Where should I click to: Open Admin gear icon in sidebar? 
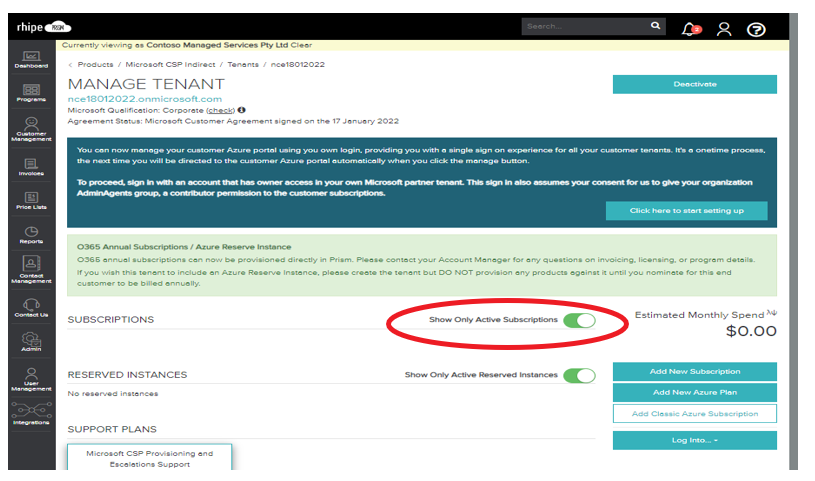click(31, 342)
